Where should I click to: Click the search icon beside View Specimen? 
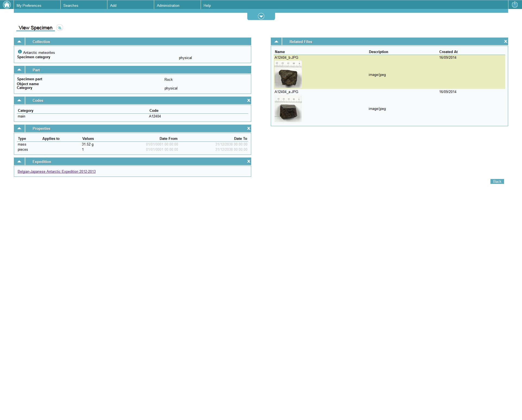(x=60, y=28)
